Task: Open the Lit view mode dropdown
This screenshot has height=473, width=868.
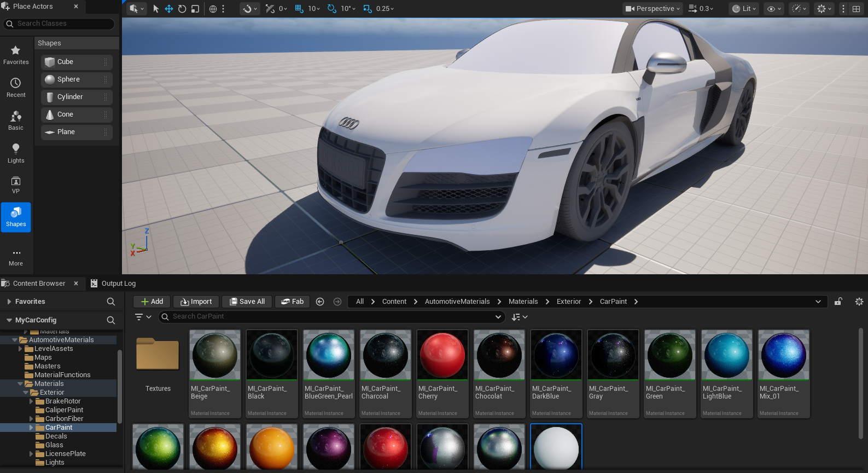Action: click(744, 9)
